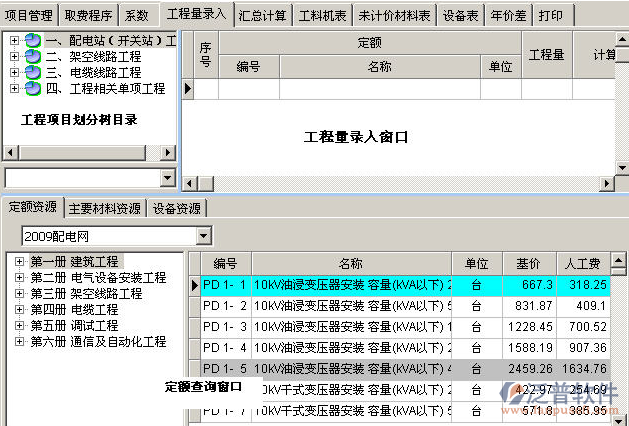
Task: Click the globe icon beside 三、电缆线路工程
Action: pyautogui.click(x=32, y=72)
